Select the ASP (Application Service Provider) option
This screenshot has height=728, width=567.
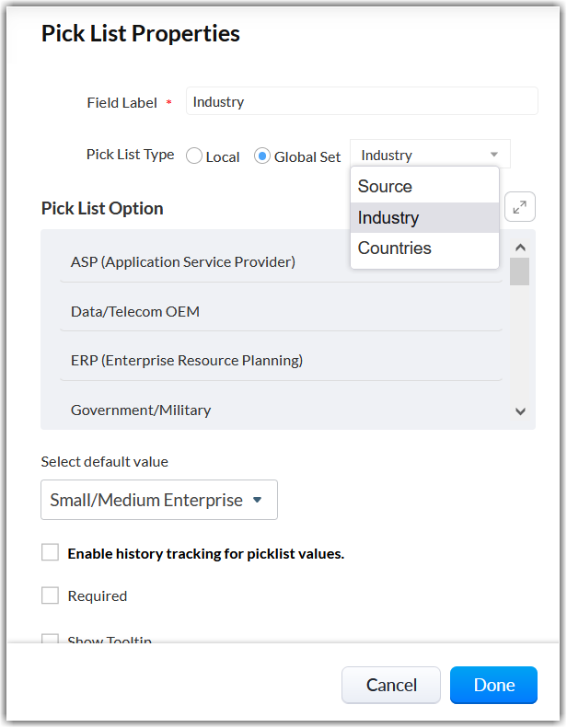click(x=183, y=261)
